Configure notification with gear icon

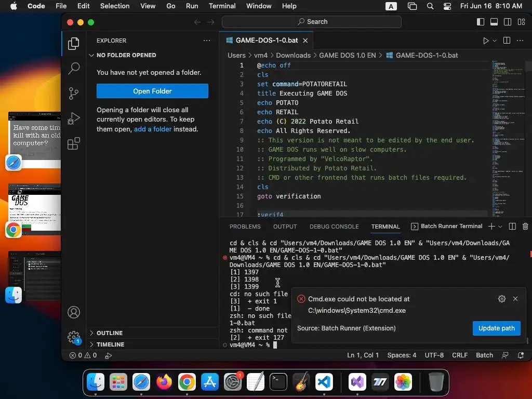[x=502, y=299]
